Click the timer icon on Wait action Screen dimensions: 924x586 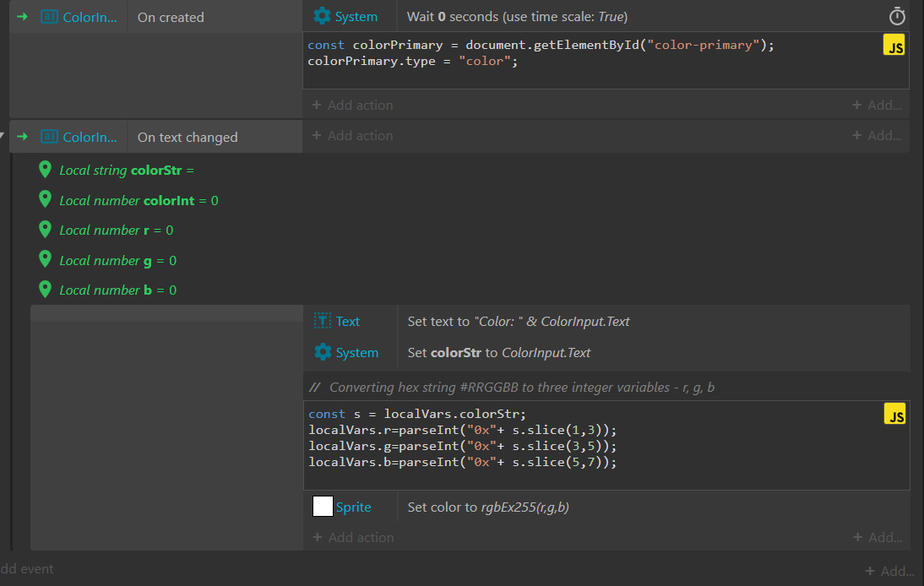[897, 17]
